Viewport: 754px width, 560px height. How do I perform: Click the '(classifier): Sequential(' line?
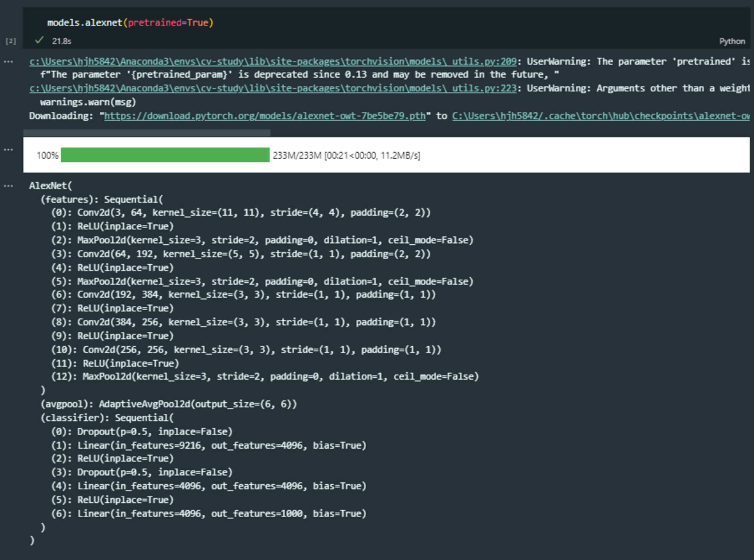pos(107,418)
